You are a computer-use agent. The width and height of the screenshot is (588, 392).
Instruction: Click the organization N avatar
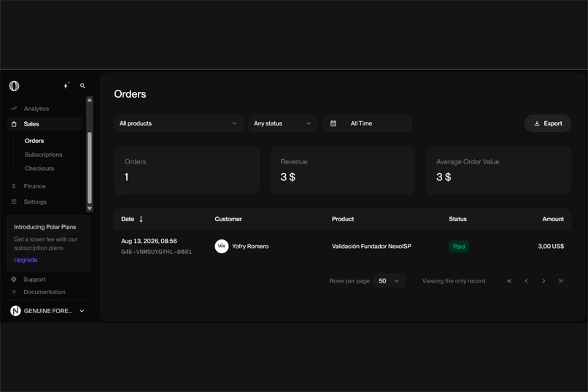[15, 310]
